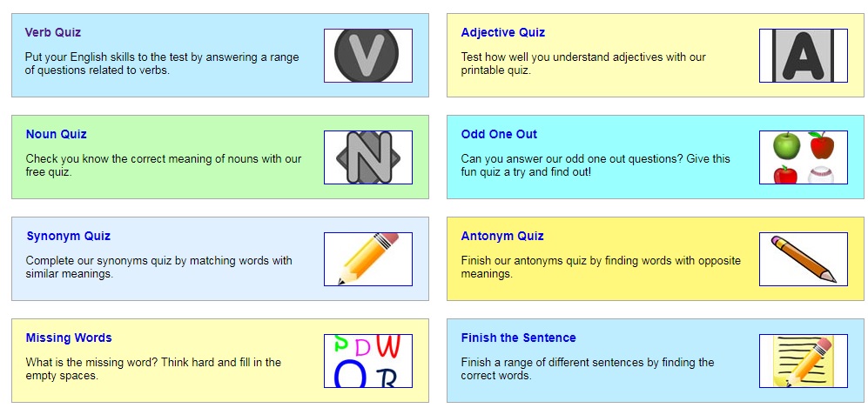Open the Finish the Sentence link
Screen dimensions: 868x408
518,338
